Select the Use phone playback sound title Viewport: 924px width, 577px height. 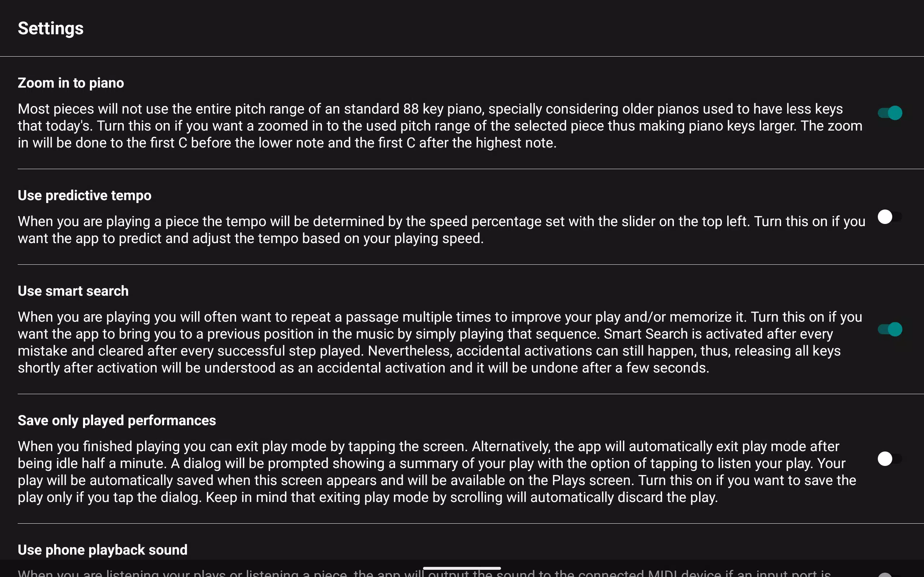103,550
